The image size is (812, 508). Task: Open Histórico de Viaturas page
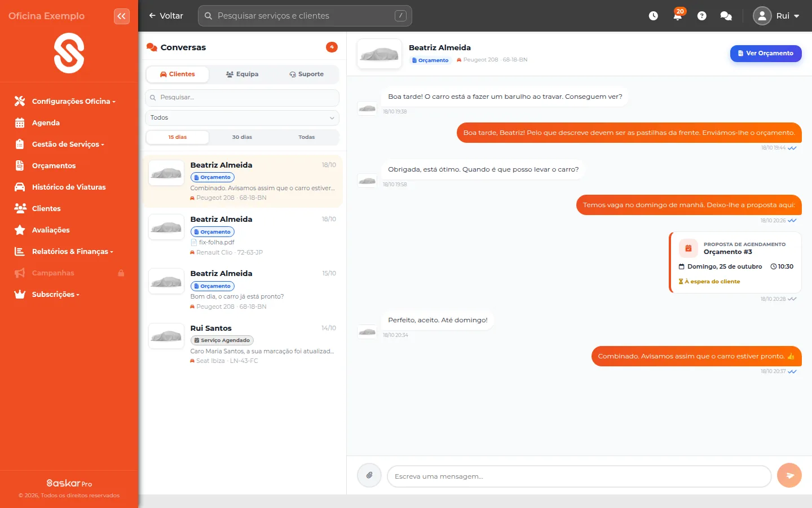[69, 187]
